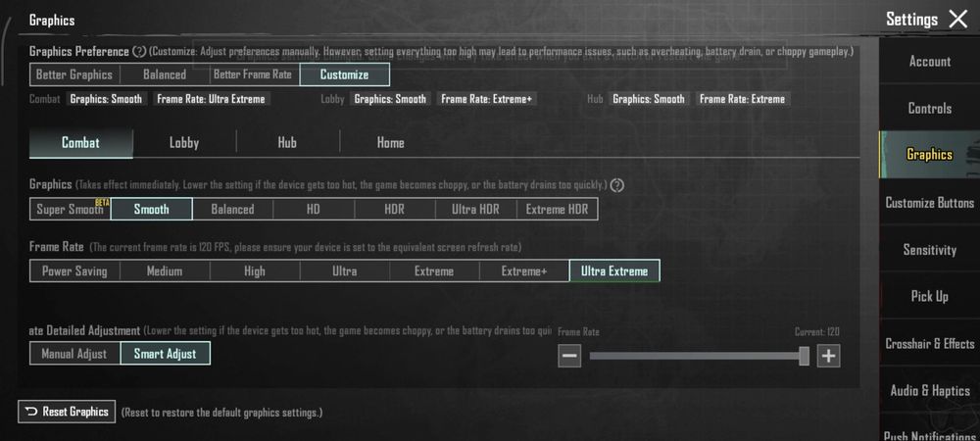
Task: Set frame rate to Medium
Action: 165,271
